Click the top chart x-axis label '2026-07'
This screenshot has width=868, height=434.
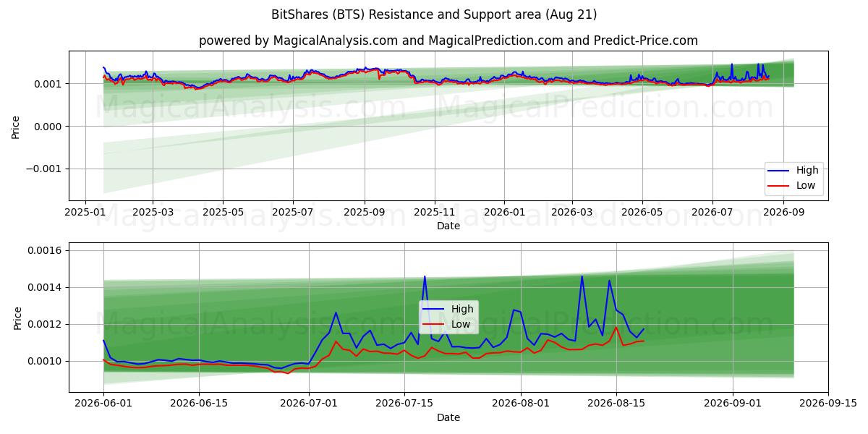point(712,212)
